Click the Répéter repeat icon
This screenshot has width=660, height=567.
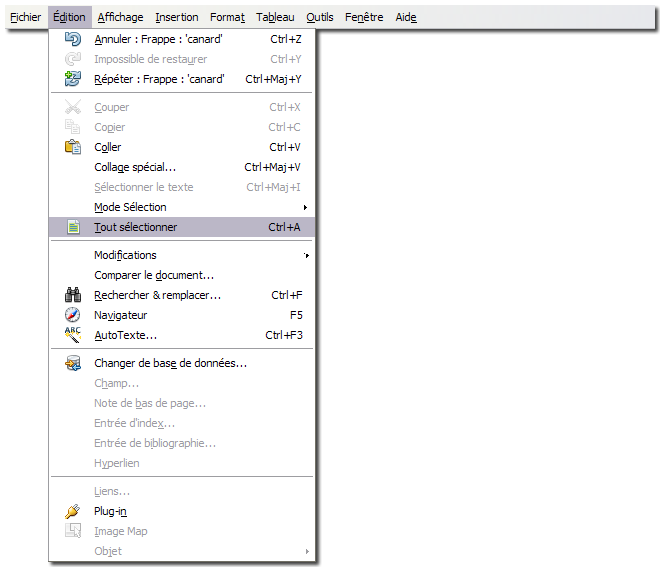tap(73, 79)
